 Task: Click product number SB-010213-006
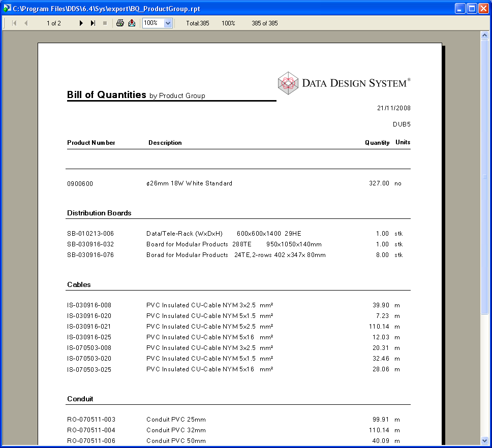point(90,234)
